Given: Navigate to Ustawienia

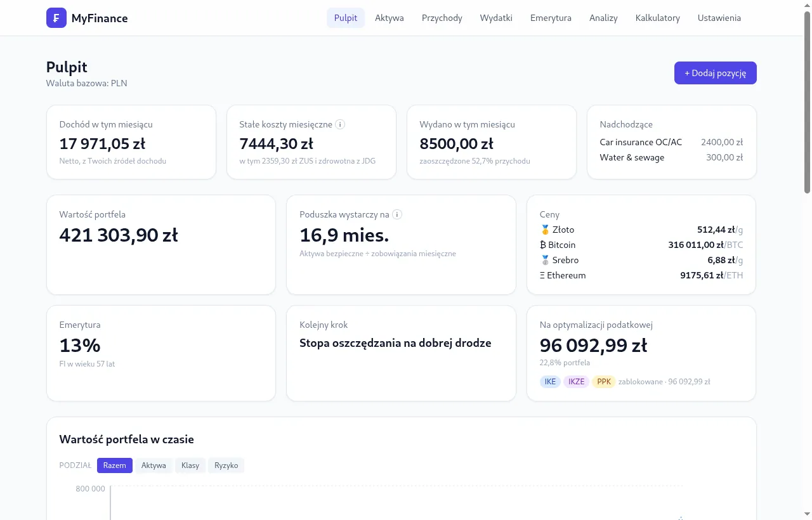Looking at the screenshot, I should pyautogui.click(x=719, y=18).
